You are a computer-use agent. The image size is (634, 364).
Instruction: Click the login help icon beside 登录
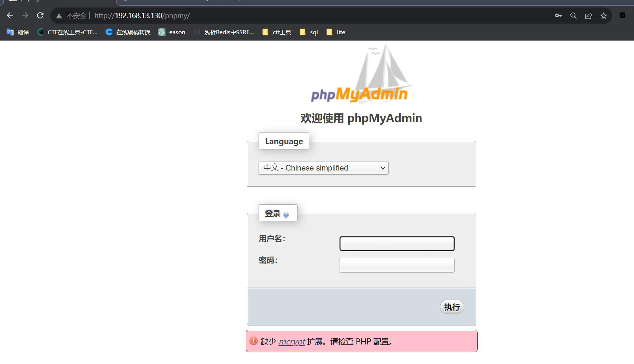[286, 215]
